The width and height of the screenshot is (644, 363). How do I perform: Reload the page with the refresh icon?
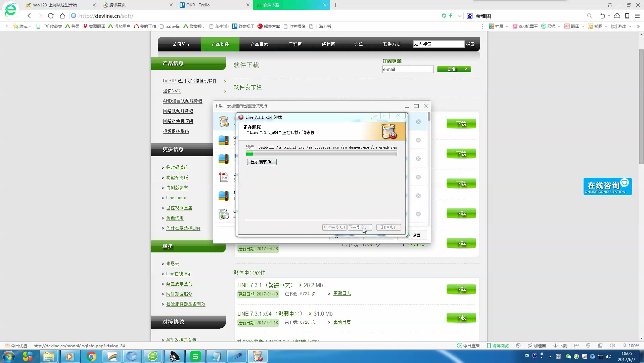[x=51, y=16]
